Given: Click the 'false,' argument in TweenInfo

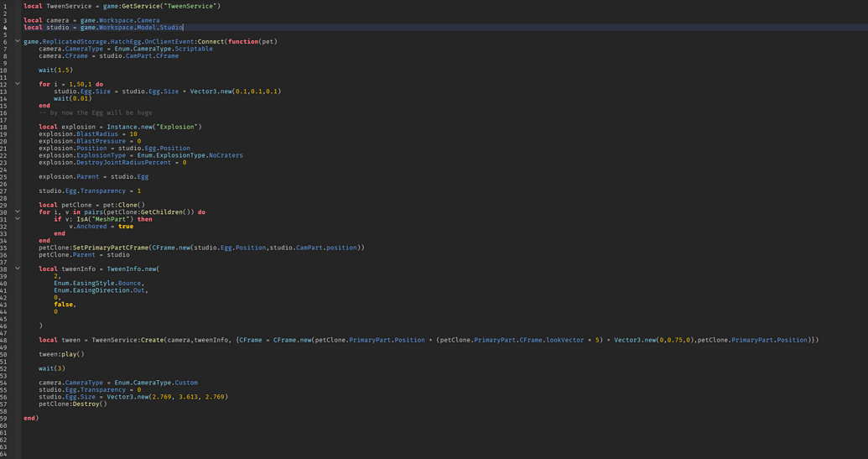Looking at the screenshot, I should 65,305.
